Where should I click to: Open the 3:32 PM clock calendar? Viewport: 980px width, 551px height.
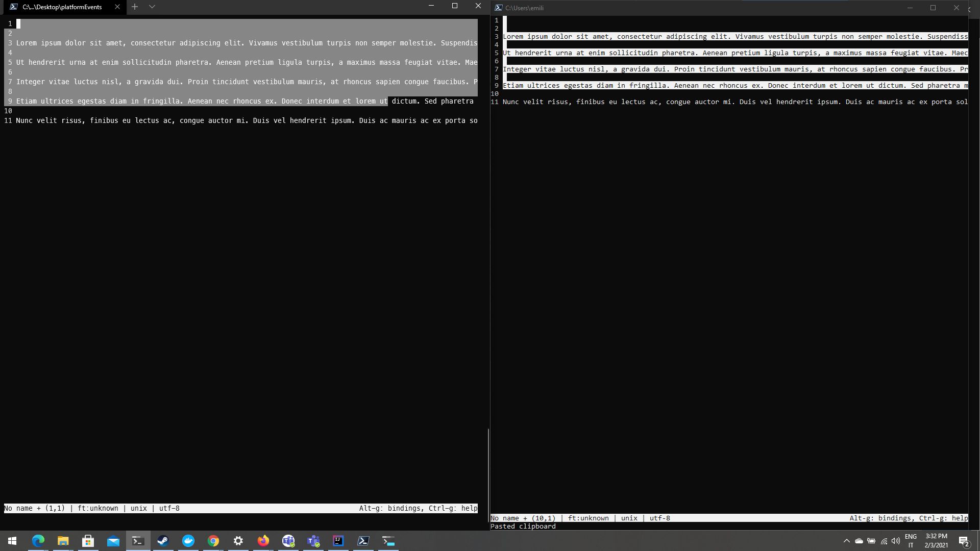[x=936, y=541]
